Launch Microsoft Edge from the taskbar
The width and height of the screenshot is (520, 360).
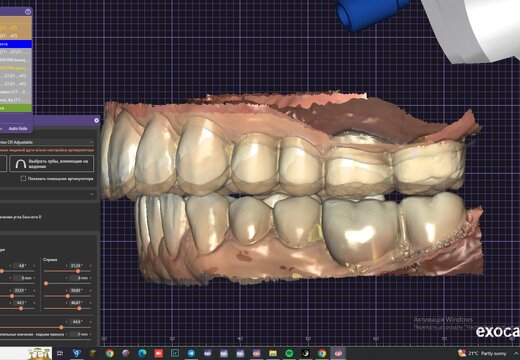click(142, 353)
